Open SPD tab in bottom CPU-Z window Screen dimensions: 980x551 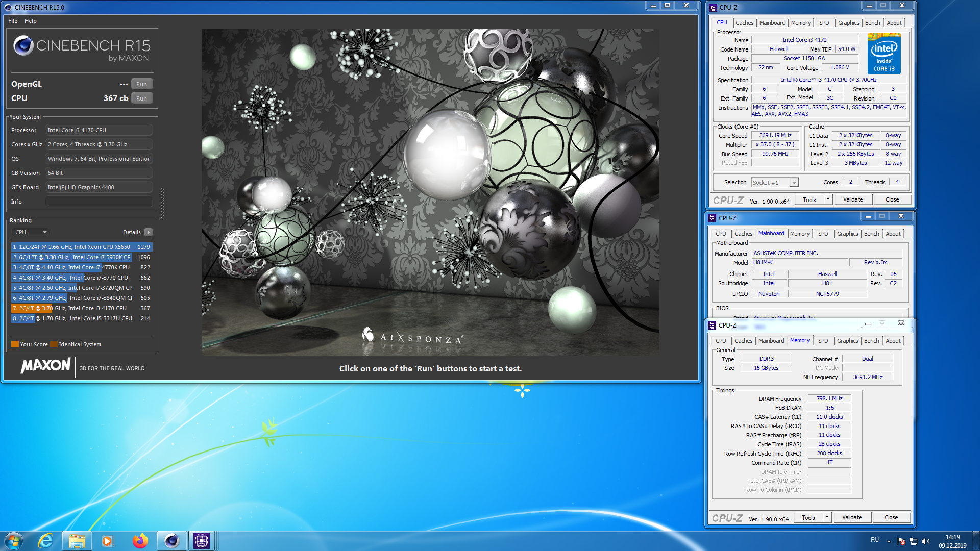(823, 341)
